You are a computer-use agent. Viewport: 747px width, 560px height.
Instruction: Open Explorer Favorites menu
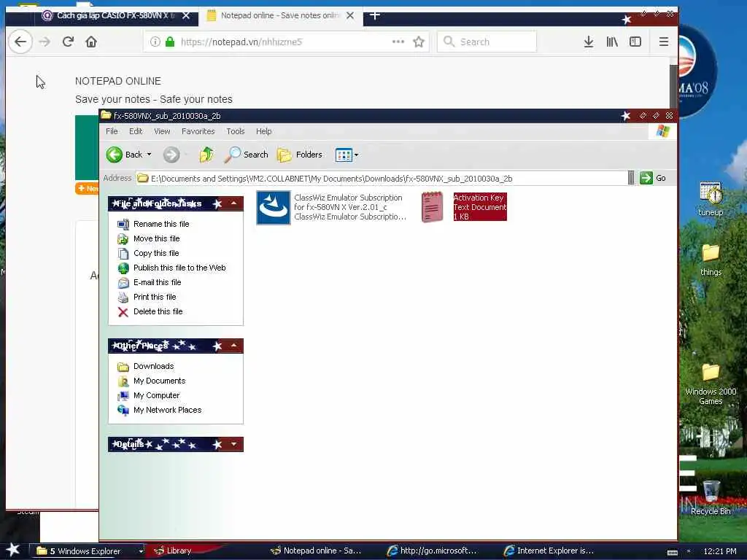tap(198, 131)
